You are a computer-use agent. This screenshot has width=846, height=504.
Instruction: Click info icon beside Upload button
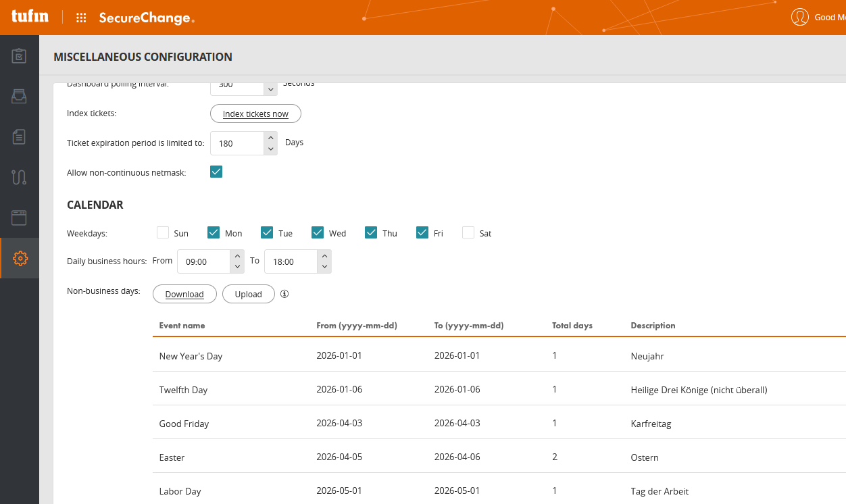(x=284, y=294)
